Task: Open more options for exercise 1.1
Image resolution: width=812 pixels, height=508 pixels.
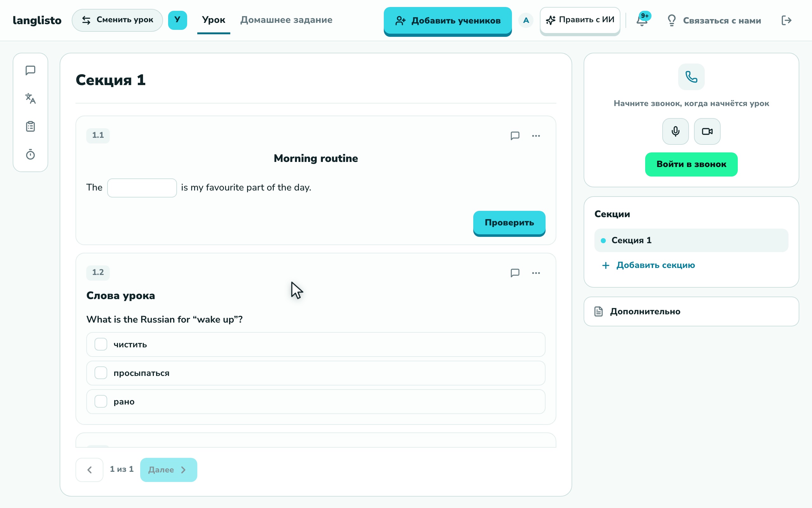Action: pyautogui.click(x=536, y=136)
